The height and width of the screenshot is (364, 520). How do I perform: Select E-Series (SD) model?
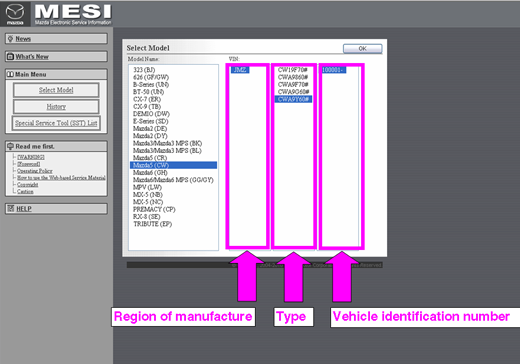tap(151, 121)
